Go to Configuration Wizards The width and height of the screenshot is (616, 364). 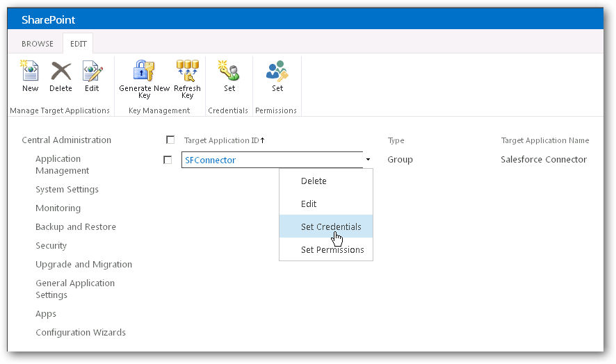tap(81, 332)
